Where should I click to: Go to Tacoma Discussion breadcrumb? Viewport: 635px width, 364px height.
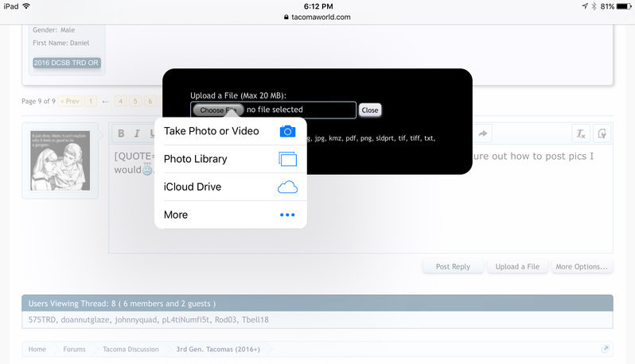[131, 349]
